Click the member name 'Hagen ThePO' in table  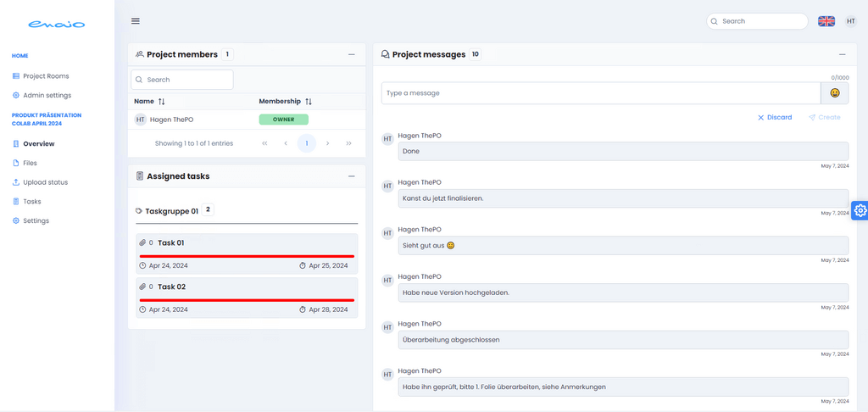171,120
